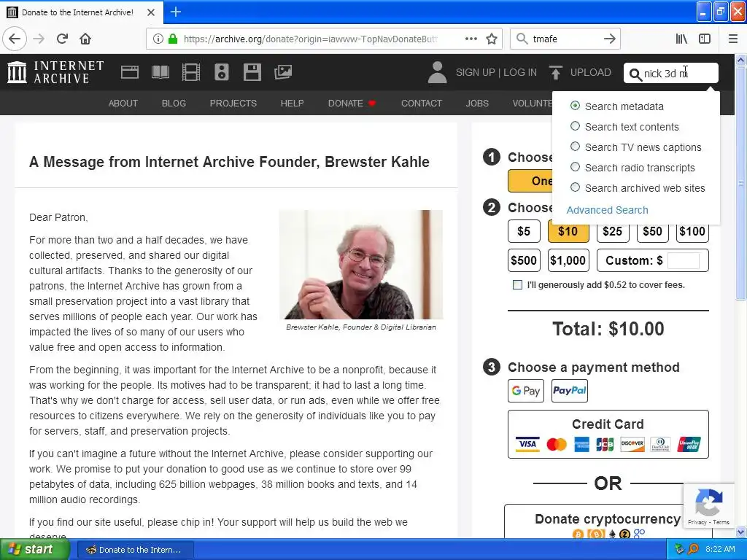The image size is (747, 560).
Task: Open the Audio speaker icon
Action: click(x=222, y=72)
